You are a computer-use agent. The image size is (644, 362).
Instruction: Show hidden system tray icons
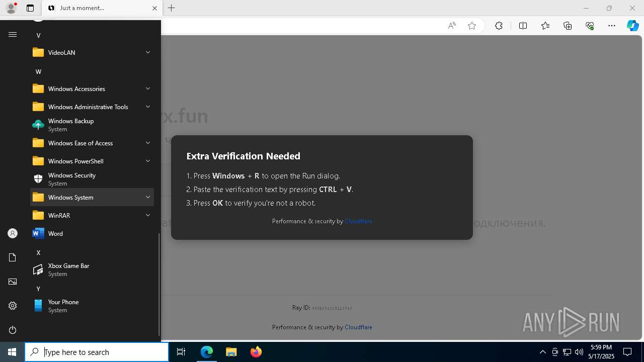(x=542, y=352)
